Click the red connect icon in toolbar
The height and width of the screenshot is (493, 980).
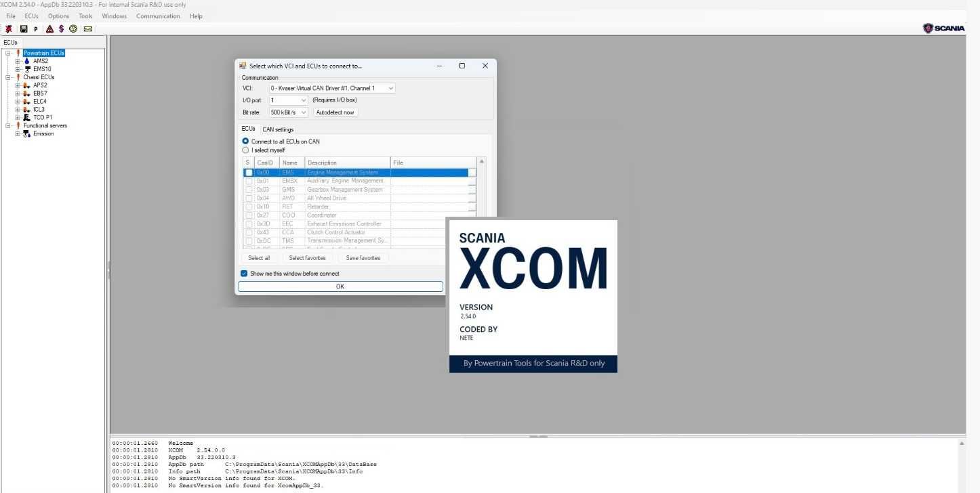[x=9, y=29]
